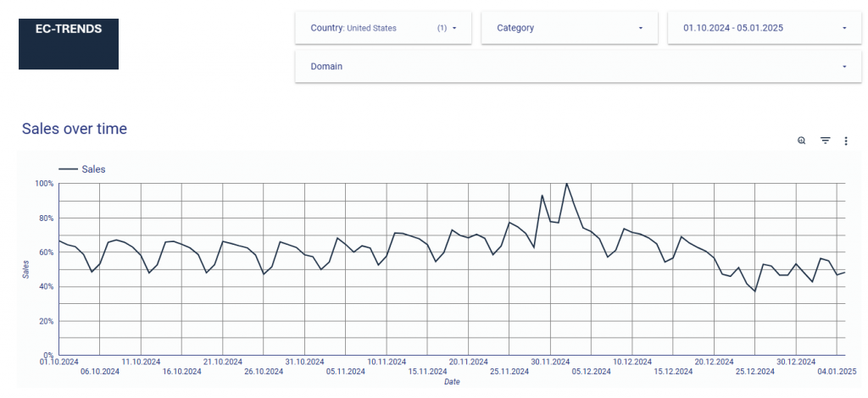
Task: Click the Date axis title below chart
Action: (452, 382)
